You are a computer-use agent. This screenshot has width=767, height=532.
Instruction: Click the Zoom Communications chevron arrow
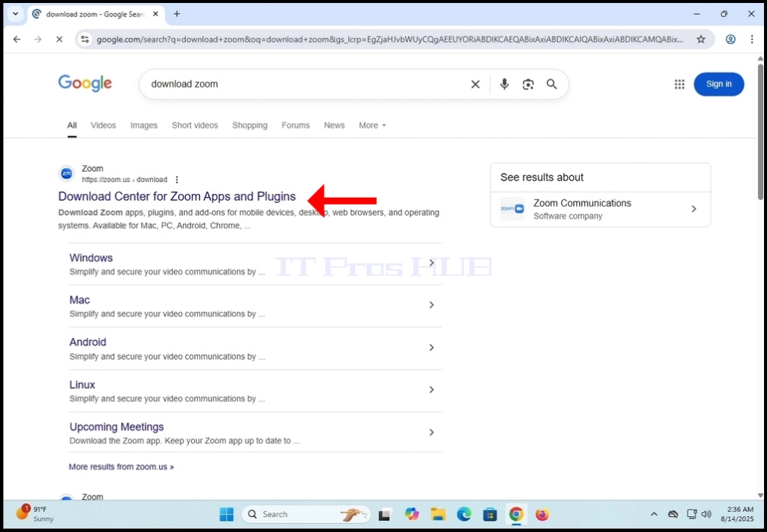694,209
